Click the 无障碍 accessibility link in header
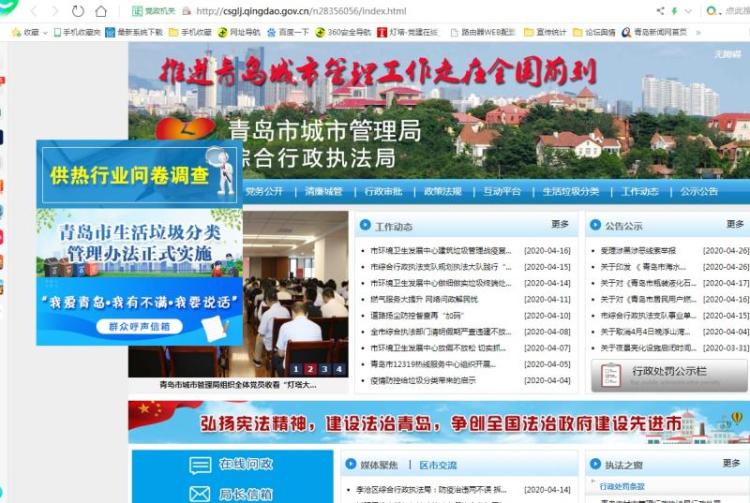The height and width of the screenshot is (503, 750). coord(728,54)
